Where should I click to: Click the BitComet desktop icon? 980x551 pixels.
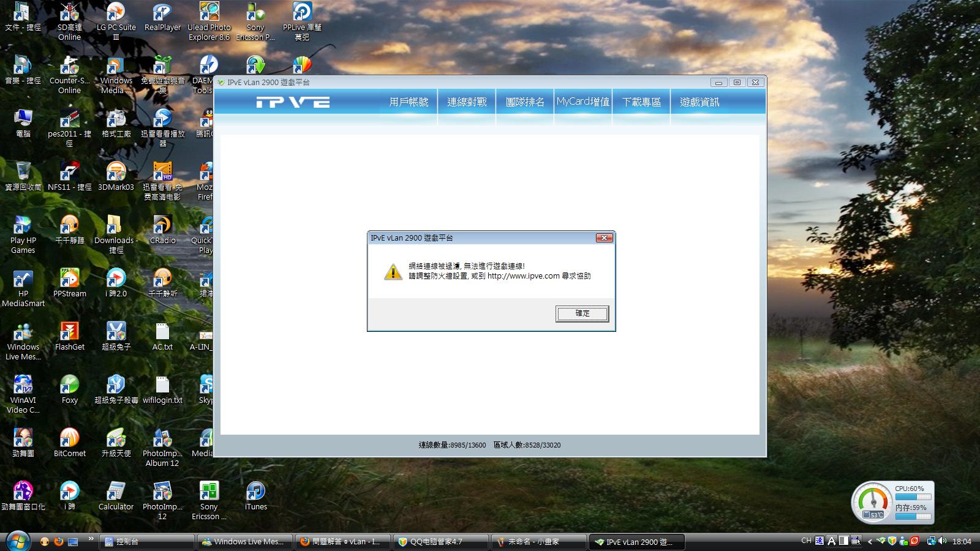point(69,443)
